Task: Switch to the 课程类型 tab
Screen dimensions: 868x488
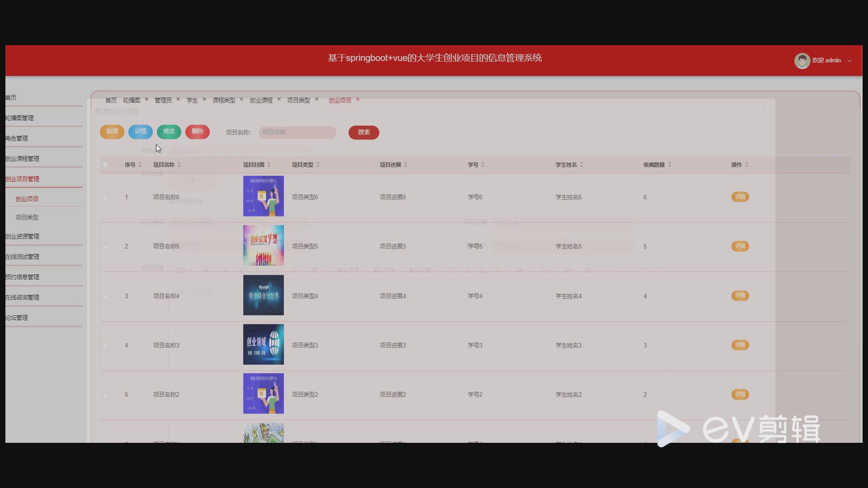Action: pyautogui.click(x=224, y=100)
